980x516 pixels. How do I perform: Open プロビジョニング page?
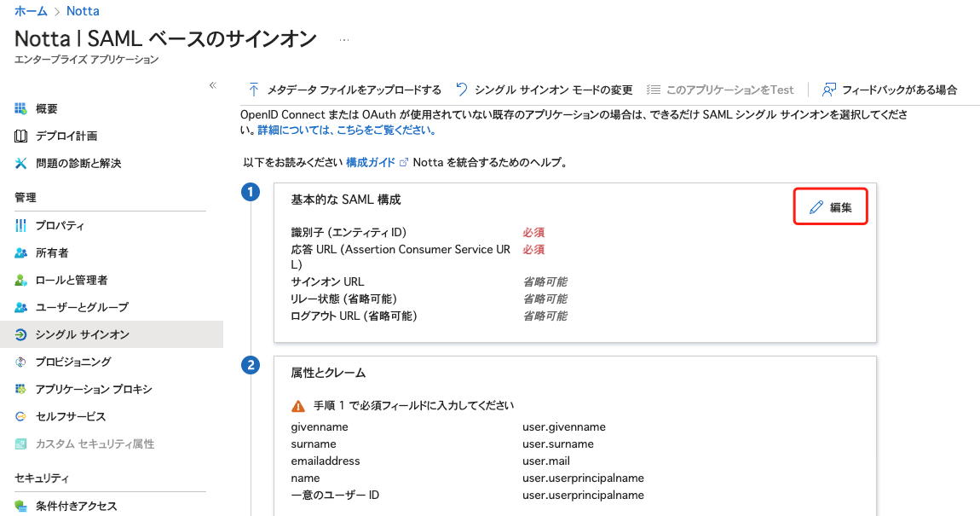pyautogui.click(x=73, y=362)
